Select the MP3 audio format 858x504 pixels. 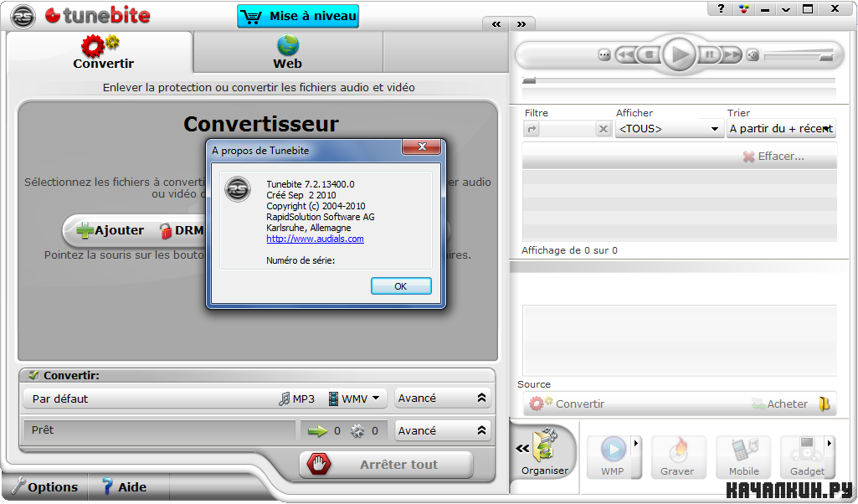point(296,399)
